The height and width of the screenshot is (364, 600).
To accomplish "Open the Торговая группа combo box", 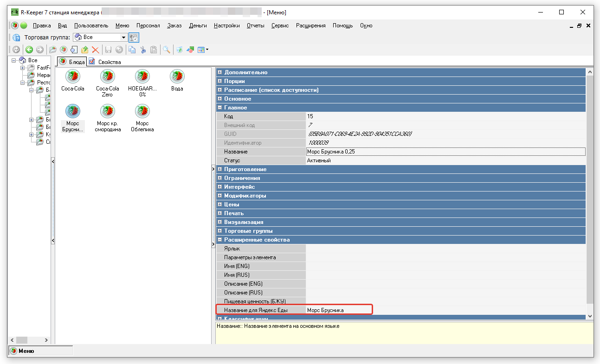I will [100, 37].
